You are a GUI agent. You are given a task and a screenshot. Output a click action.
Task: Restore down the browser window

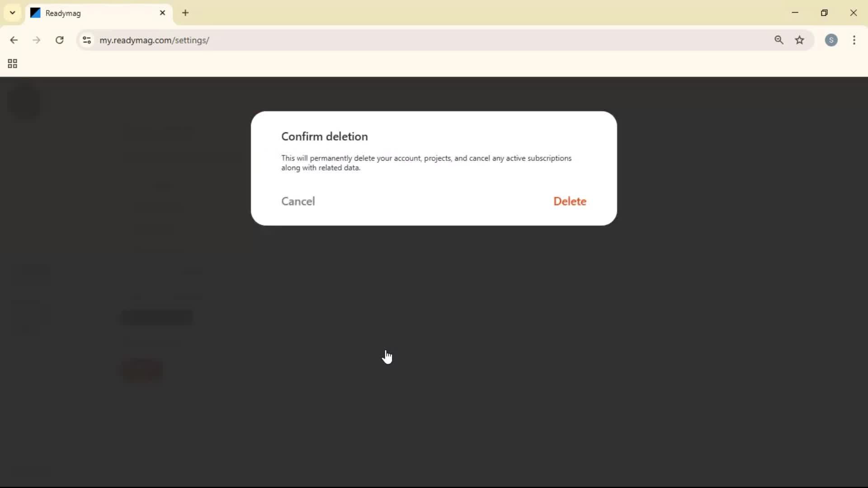click(x=824, y=13)
